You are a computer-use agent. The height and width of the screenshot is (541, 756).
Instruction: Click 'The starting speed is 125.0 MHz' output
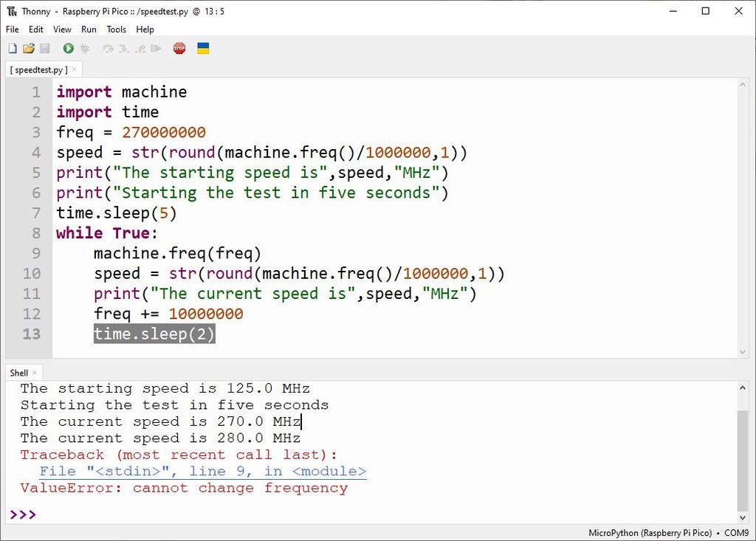tap(165, 389)
